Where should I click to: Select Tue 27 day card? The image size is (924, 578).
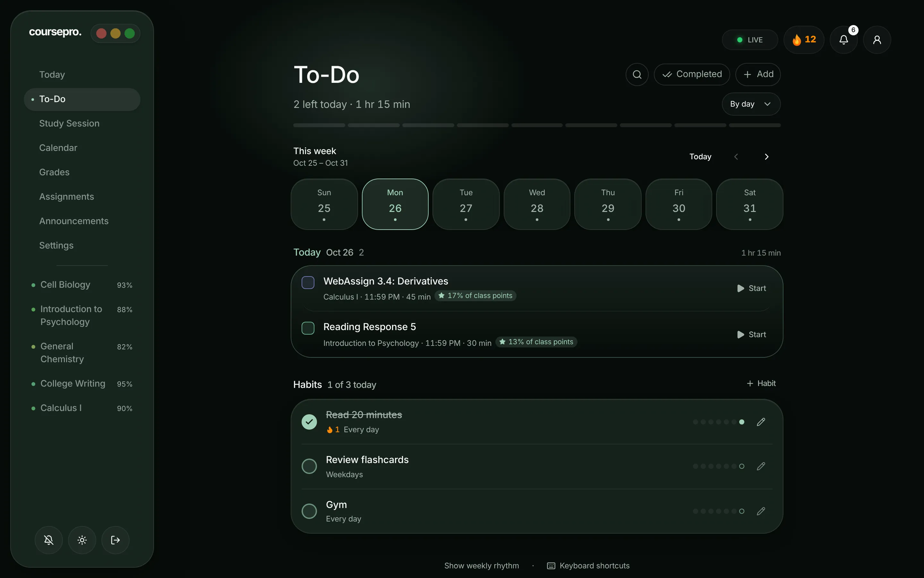(466, 204)
